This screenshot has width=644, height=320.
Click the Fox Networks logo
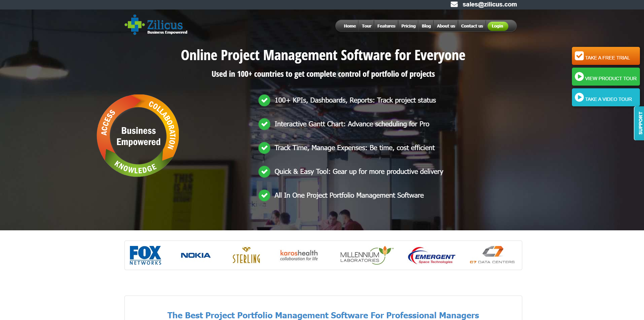point(145,255)
